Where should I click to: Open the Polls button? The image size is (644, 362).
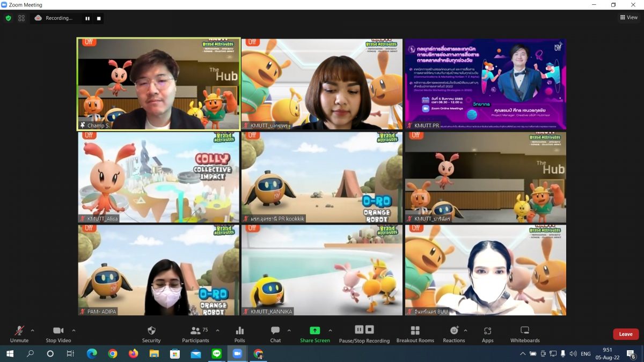(x=240, y=334)
